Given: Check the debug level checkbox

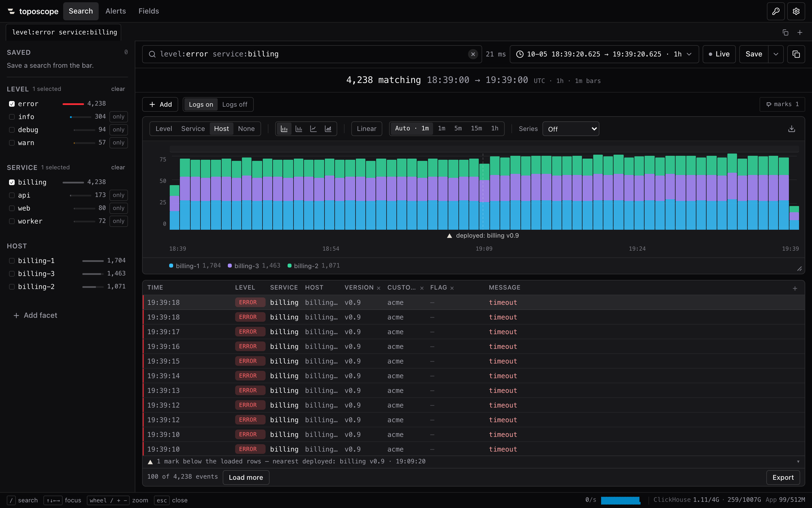Looking at the screenshot, I should point(12,130).
